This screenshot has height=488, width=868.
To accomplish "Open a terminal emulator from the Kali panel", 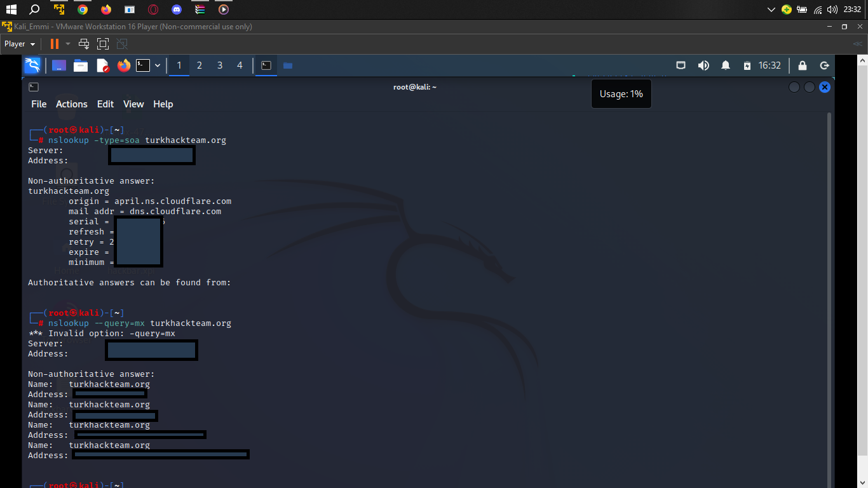I will 144,65.
